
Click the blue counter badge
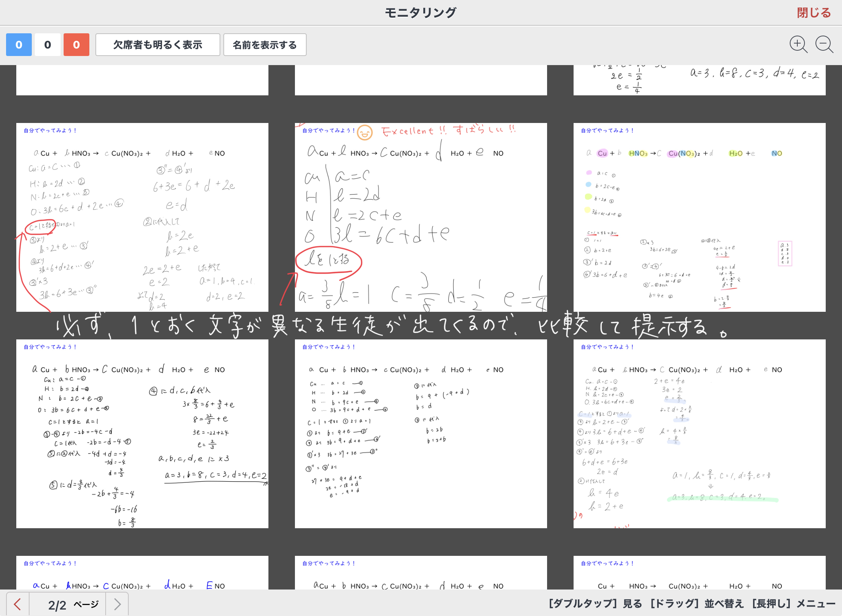(19, 45)
